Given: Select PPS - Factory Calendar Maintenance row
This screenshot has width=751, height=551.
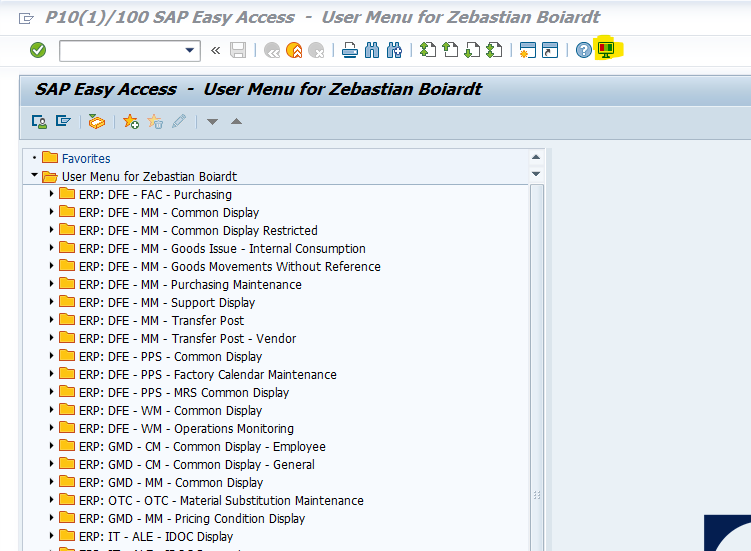Looking at the screenshot, I should 207,375.
